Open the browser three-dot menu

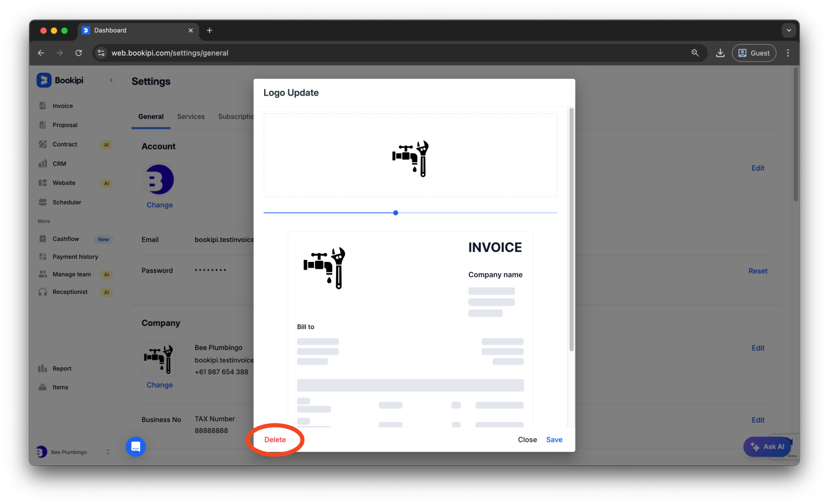click(788, 53)
